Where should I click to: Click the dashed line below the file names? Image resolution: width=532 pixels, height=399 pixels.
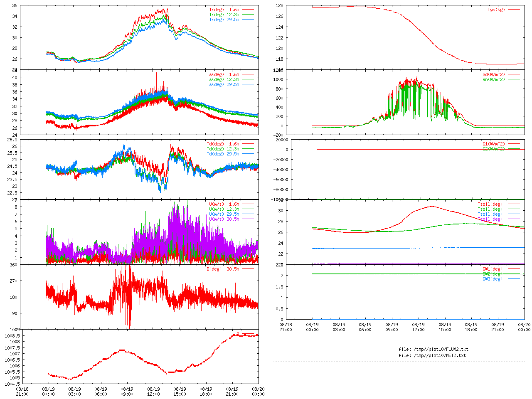click(x=399, y=362)
